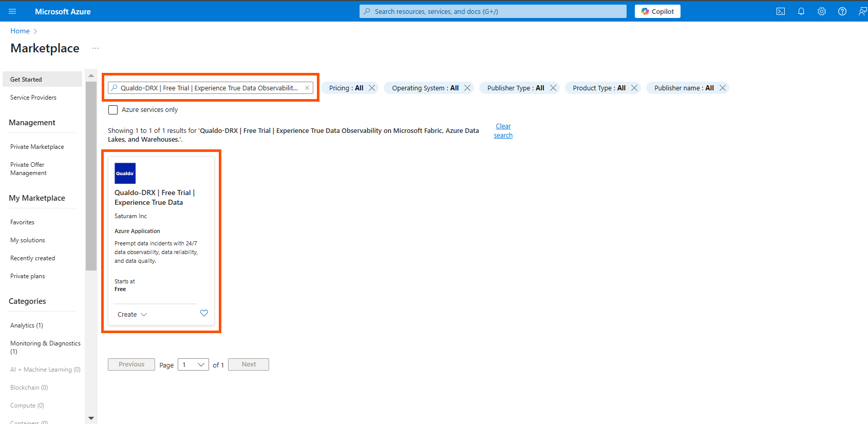Remove the Operating System filter
Image resolution: width=868 pixels, height=424 pixels.
coord(467,88)
